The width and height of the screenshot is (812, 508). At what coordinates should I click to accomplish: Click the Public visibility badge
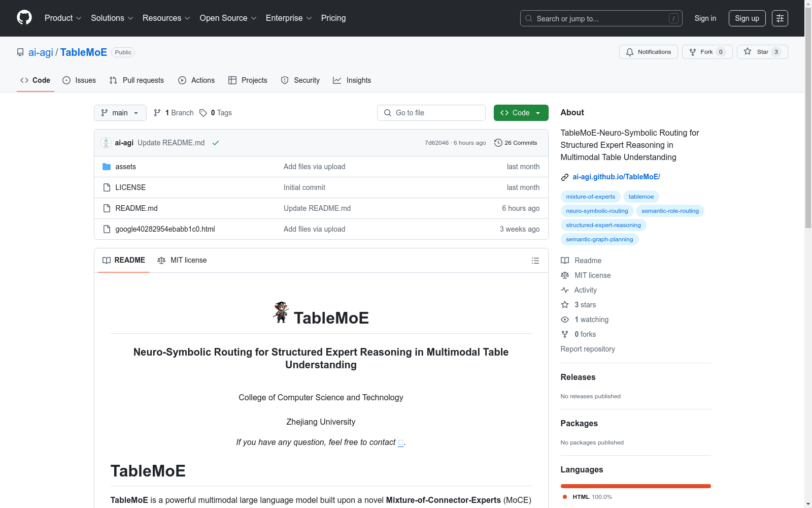click(x=123, y=52)
